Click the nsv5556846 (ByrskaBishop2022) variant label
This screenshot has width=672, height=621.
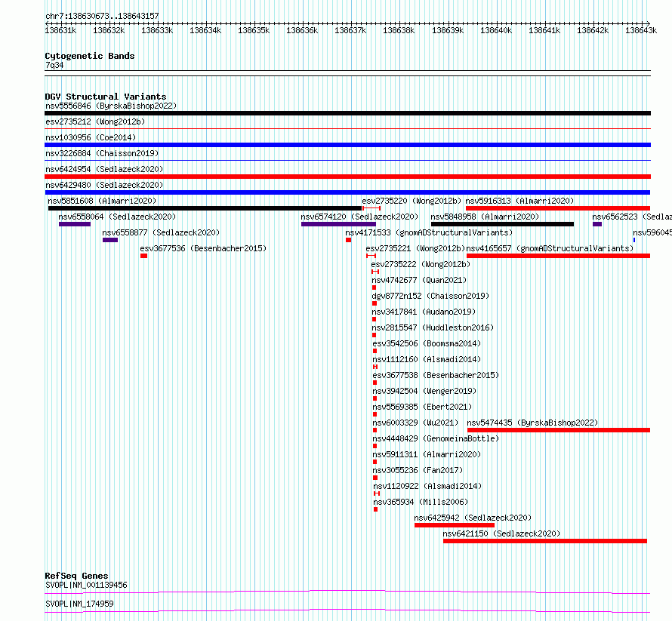[x=111, y=106]
